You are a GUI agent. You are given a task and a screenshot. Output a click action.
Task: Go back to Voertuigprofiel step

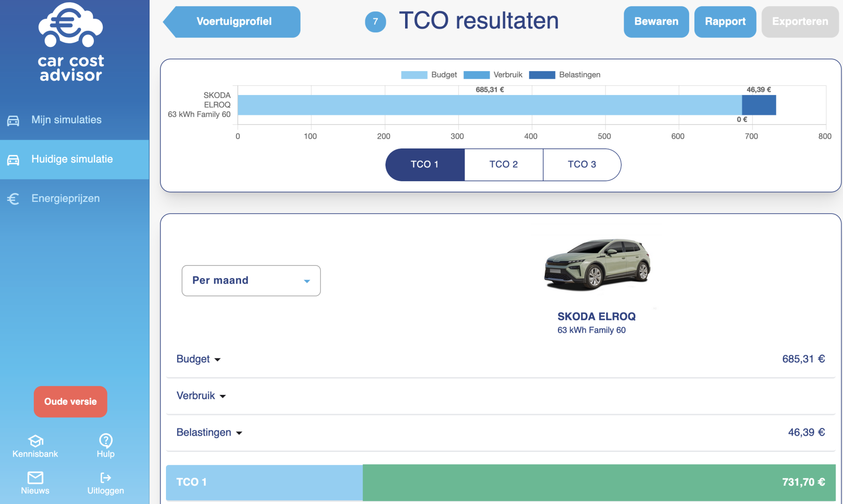(x=233, y=22)
